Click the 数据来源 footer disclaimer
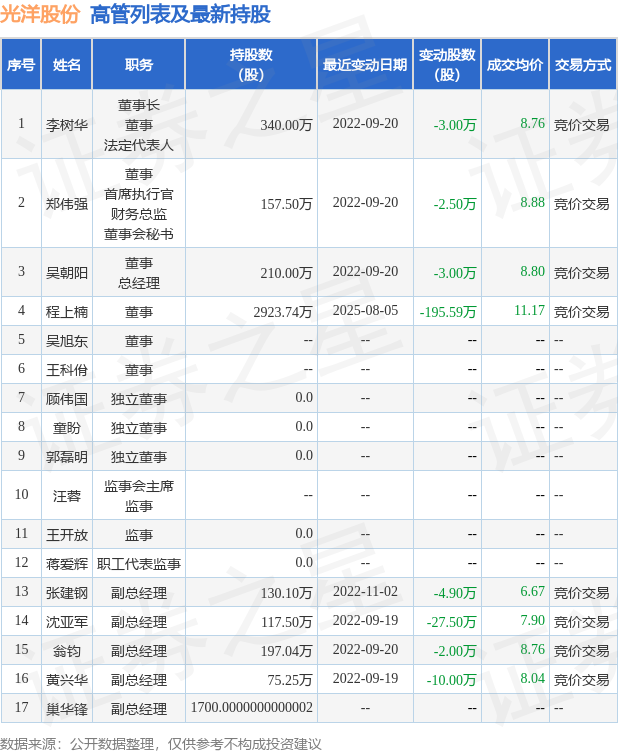 160,744
